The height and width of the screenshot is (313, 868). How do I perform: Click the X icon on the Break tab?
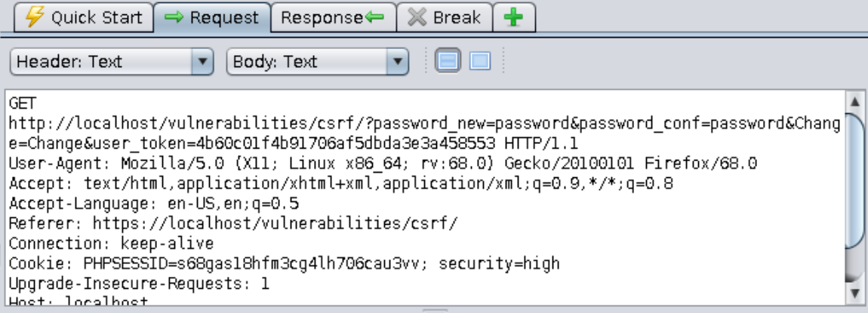417,17
